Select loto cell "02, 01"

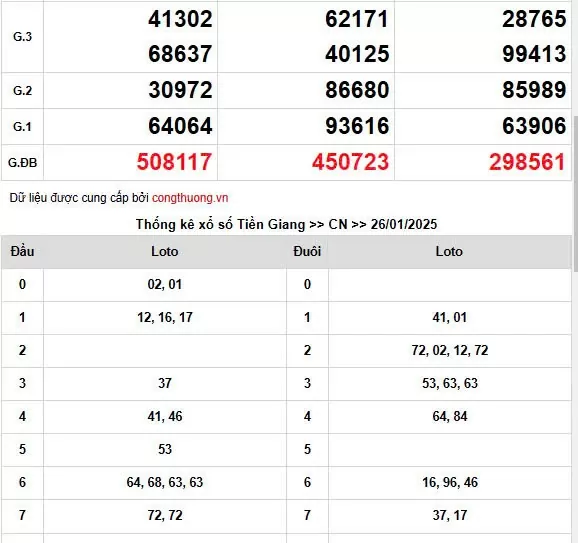(165, 284)
